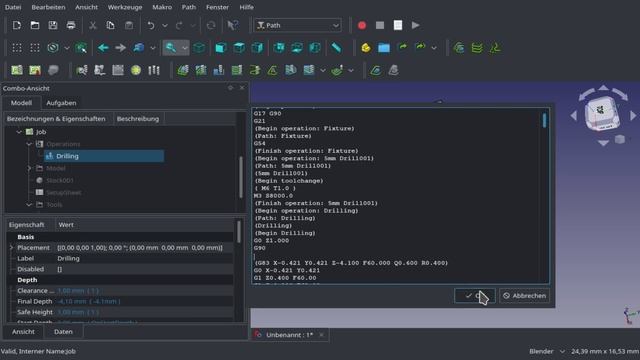
Task: Click the Beschreibung column header
Action: [x=138, y=119]
